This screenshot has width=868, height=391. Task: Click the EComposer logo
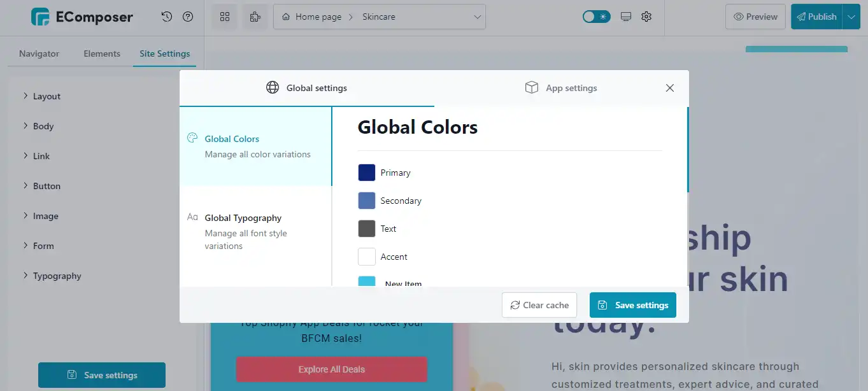[82, 17]
